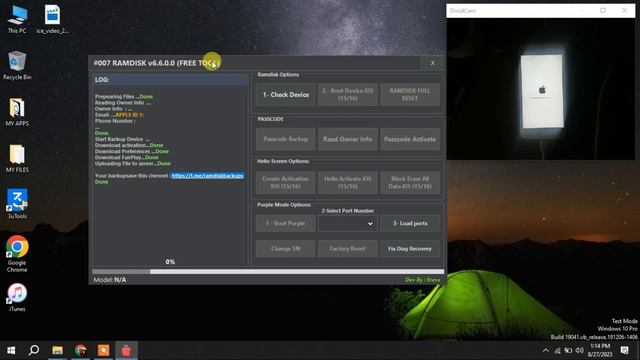The height and width of the screenshot is (360, 640).
Task: Open taskbar search icon
Action: pyautogui.click(x=34, y=350)
